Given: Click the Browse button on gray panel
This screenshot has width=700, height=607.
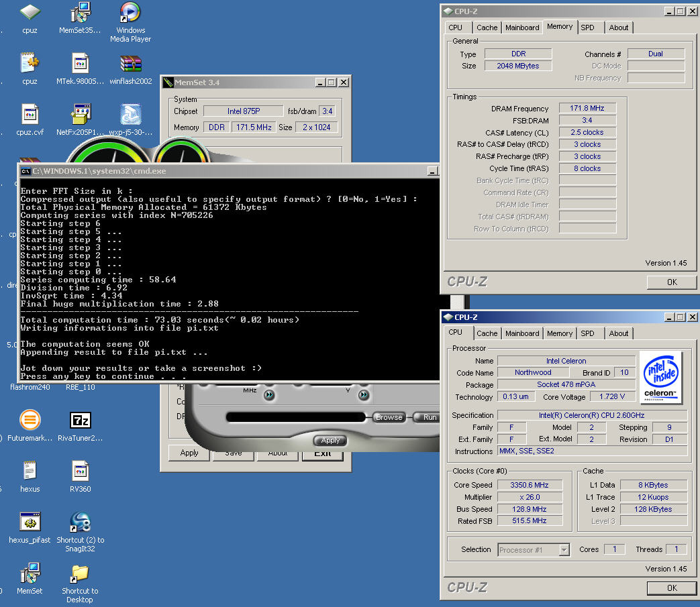Looking at the screenshot, I should pos(389,417).
